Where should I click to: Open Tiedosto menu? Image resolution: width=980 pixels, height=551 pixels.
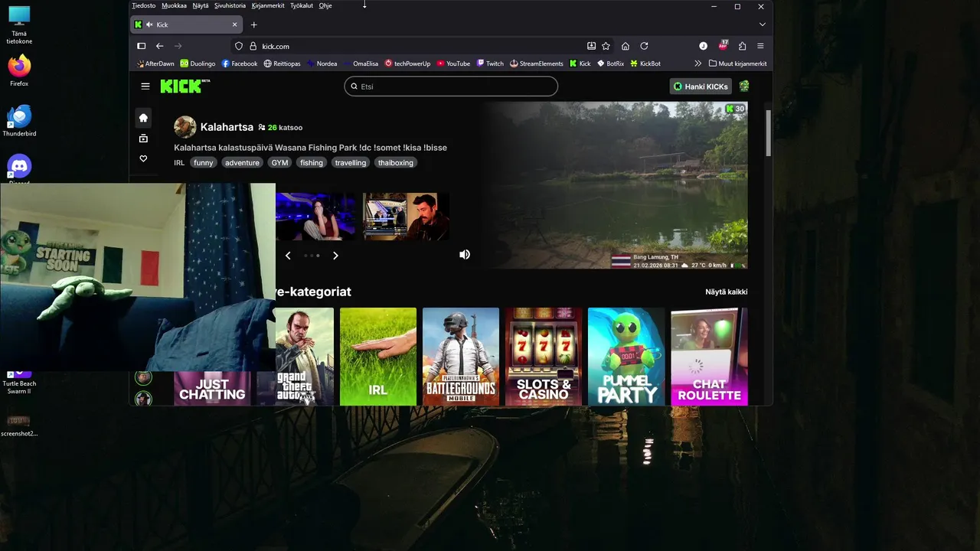pyautogui.click(x=143, y=5)
